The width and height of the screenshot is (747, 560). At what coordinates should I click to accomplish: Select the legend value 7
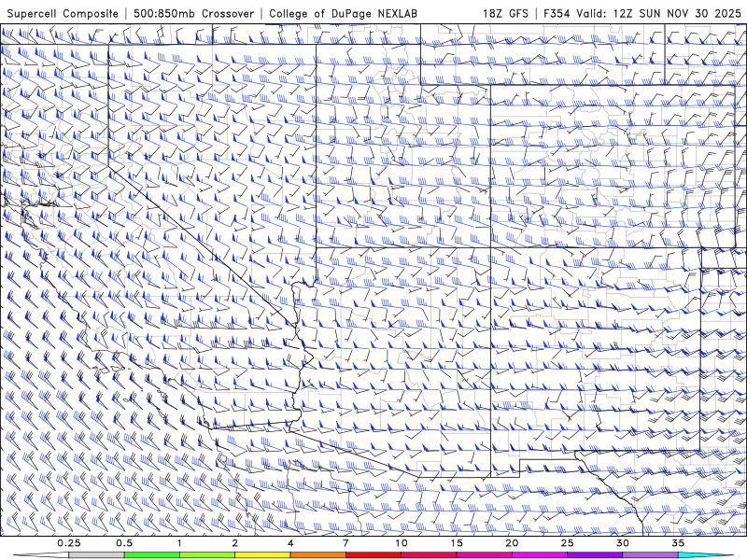coord(345,543)
